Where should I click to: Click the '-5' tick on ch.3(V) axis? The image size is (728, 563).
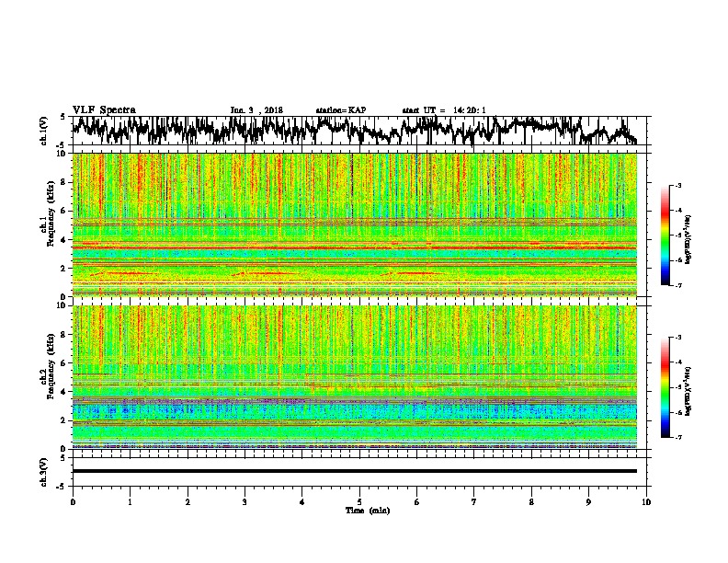[62, 487]
